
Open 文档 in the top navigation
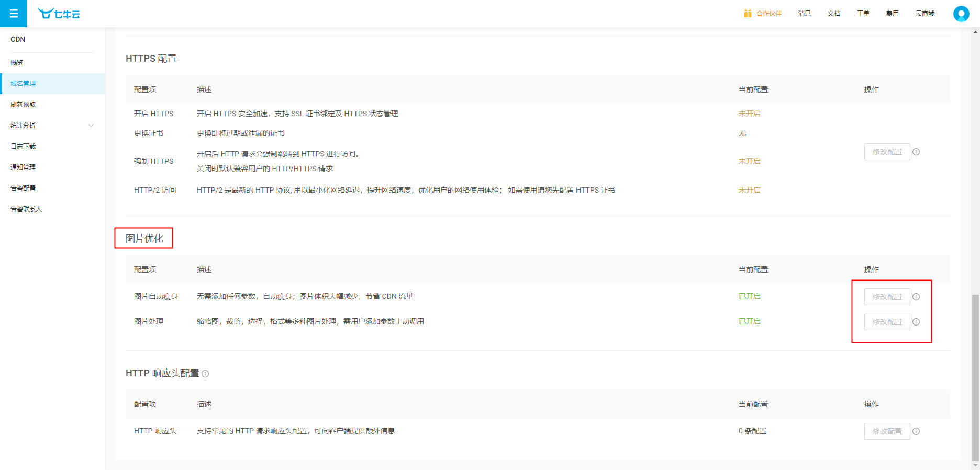(833, 14)
